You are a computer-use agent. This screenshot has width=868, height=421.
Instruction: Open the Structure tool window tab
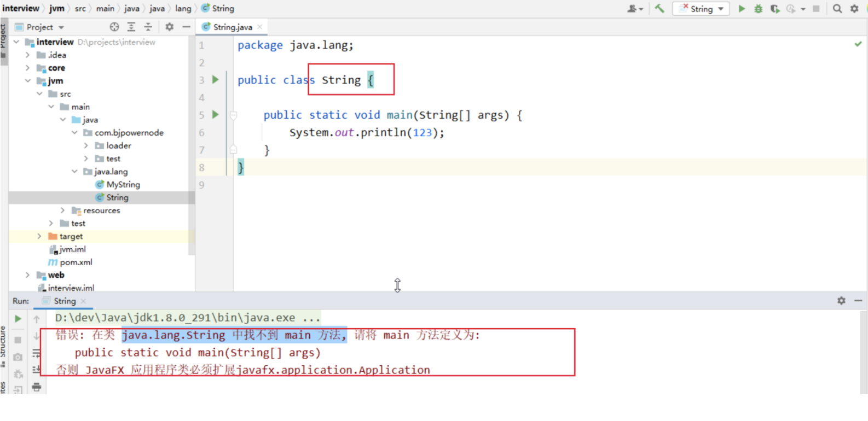[3, 346]
